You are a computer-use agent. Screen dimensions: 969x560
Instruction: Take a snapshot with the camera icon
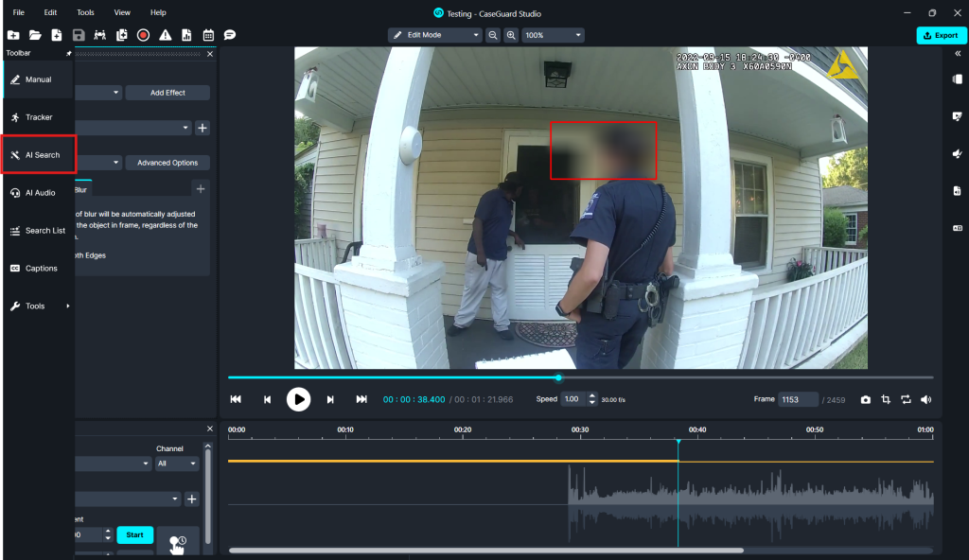(865, 399)
